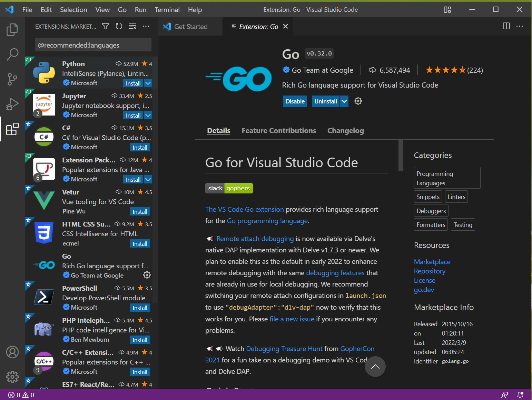Select the Python extension icon
532x400 pixels.
[x=44, y=72]
